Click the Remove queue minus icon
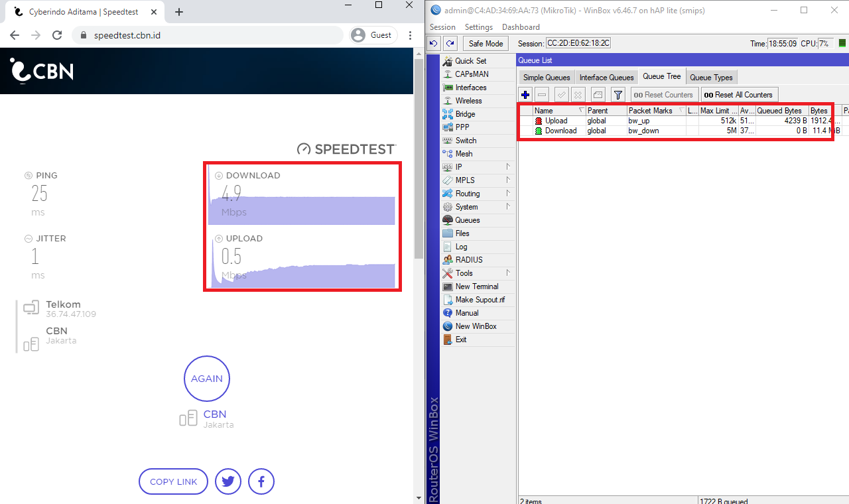The width and height of the screenshot is (849, 504). point(542,95)
